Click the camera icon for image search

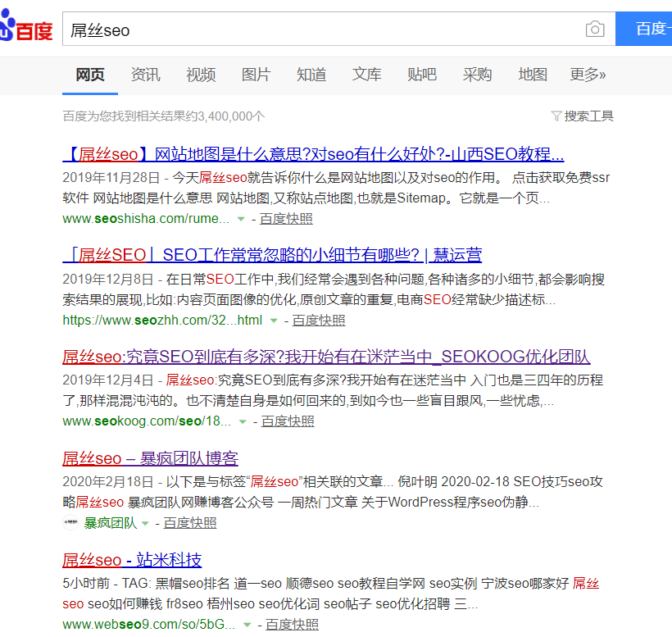point(595,28)
